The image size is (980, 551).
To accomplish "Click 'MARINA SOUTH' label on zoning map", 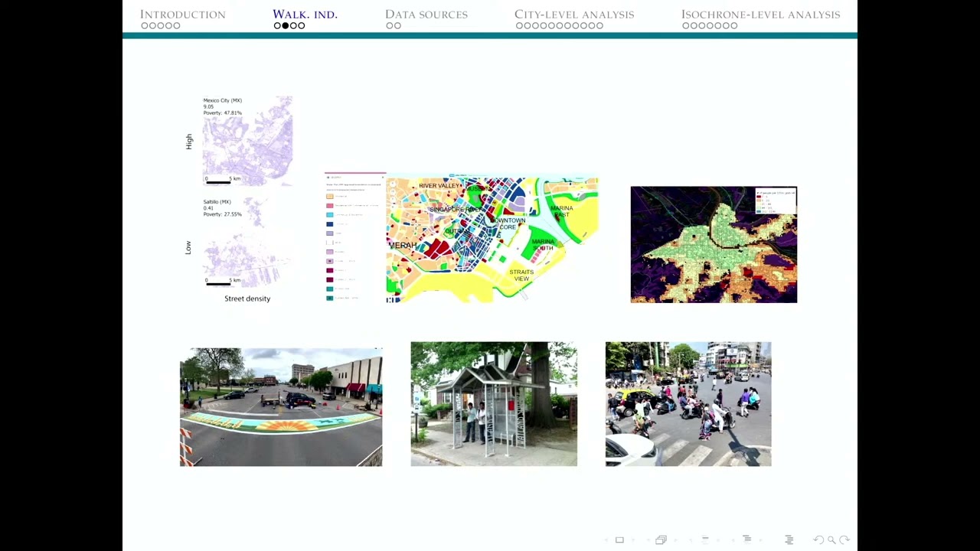I will pyautogui.click(x=543, y=245).
